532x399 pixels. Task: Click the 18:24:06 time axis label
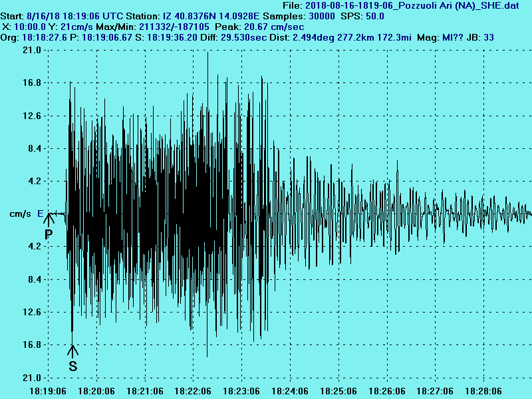tap(290, 391)
